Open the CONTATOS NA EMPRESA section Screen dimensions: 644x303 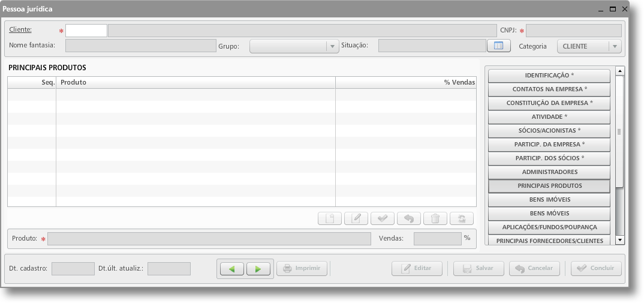[549, 89]
